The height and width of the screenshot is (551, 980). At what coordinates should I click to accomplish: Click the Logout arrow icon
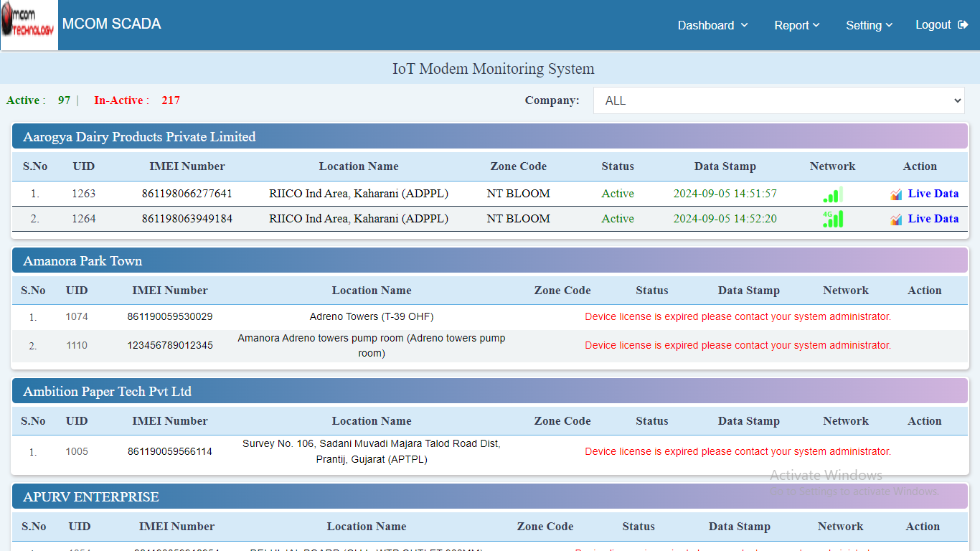tap(963, 25)
